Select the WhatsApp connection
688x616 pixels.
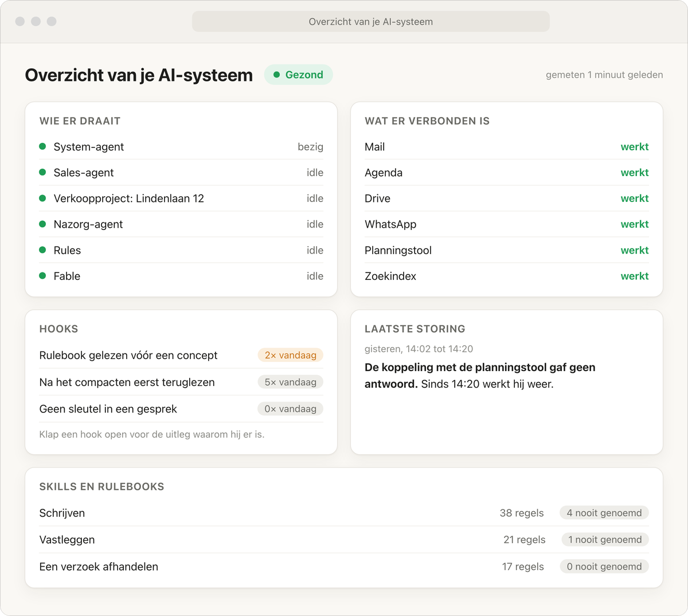tap(507, 224)
